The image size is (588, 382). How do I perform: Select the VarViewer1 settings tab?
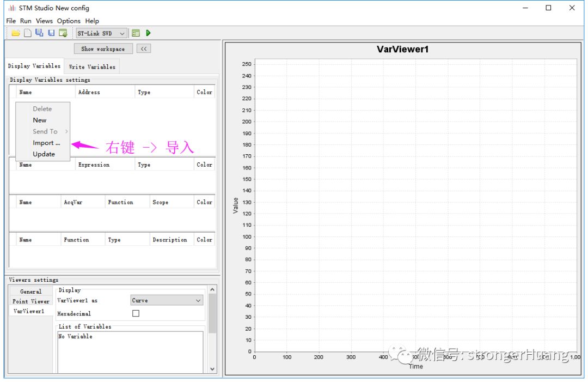tap(30, 311)
